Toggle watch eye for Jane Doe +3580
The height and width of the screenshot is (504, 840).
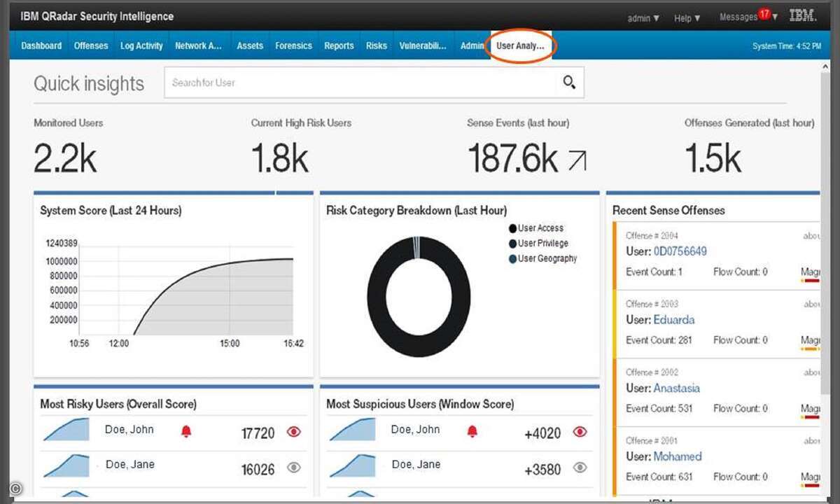[x=580, y=468]
